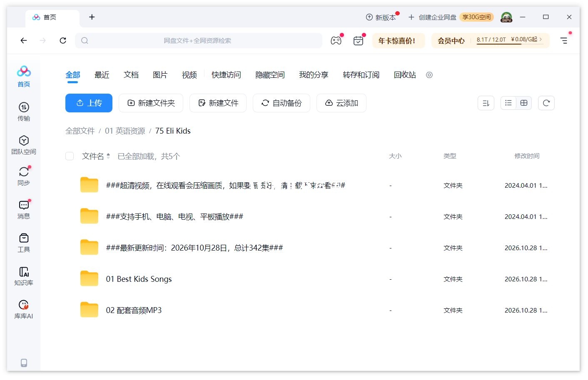Image resolution: width=588 pixels, height=380 pixels.
Task: Select the 图片 tab
Action: [x=160, y=75]
